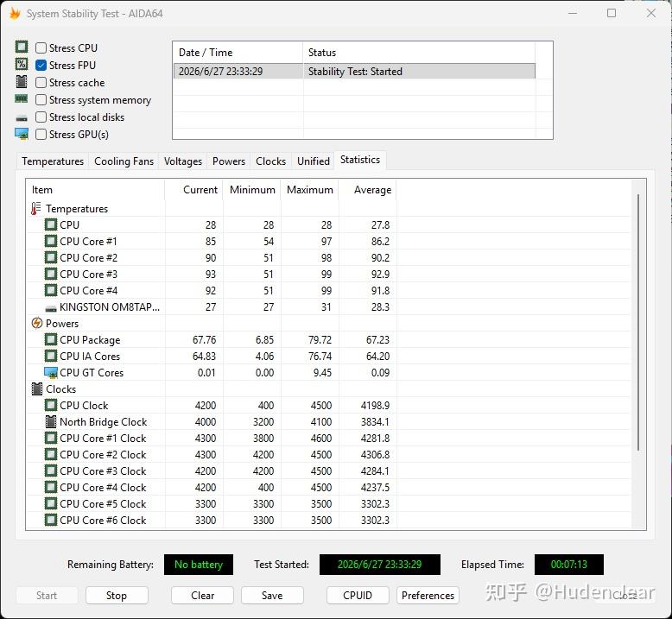Image resolution: width=672 pixels, height=619 pixels.
Task: Click the icon beside CPU Core #1 temperature
Action: [51, 241]
